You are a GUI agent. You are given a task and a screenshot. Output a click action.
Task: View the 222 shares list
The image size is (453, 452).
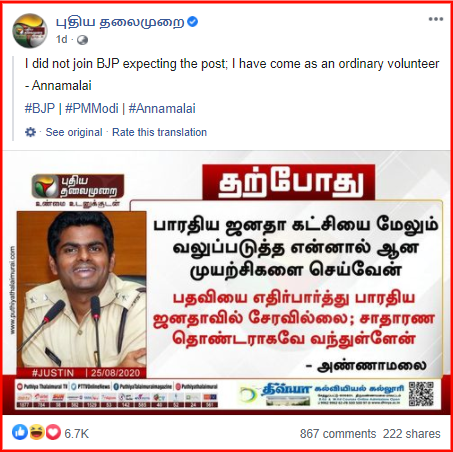click(x=411, y=434)
